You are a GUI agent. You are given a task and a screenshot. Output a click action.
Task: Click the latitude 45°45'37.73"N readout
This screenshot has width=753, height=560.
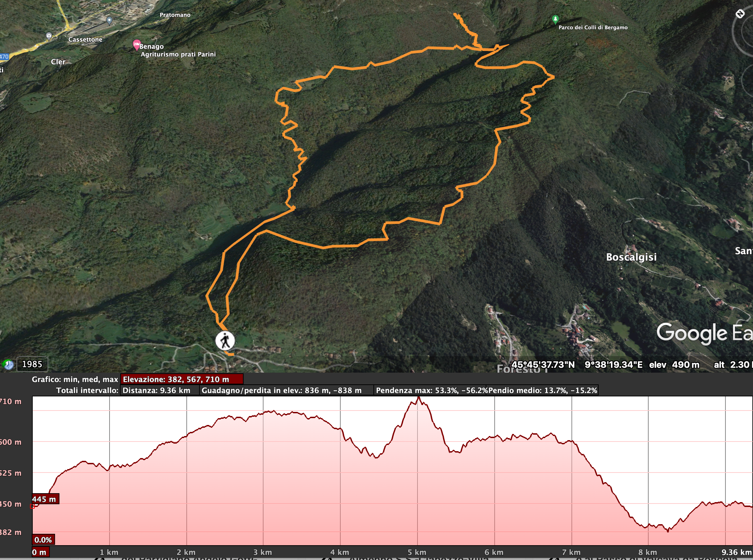point(543,365)
